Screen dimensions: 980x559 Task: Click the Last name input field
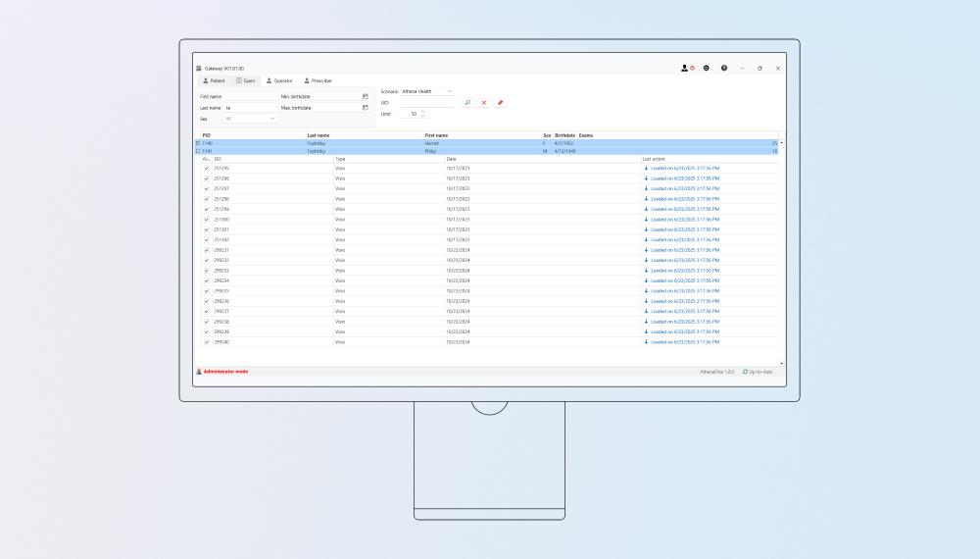[250, 107]
